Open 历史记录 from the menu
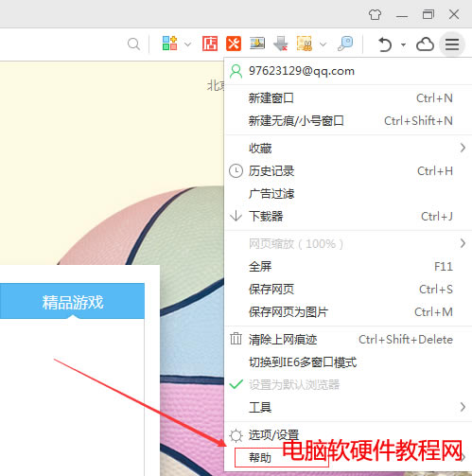This screenshot has width=472, height=476. point(348,171)
